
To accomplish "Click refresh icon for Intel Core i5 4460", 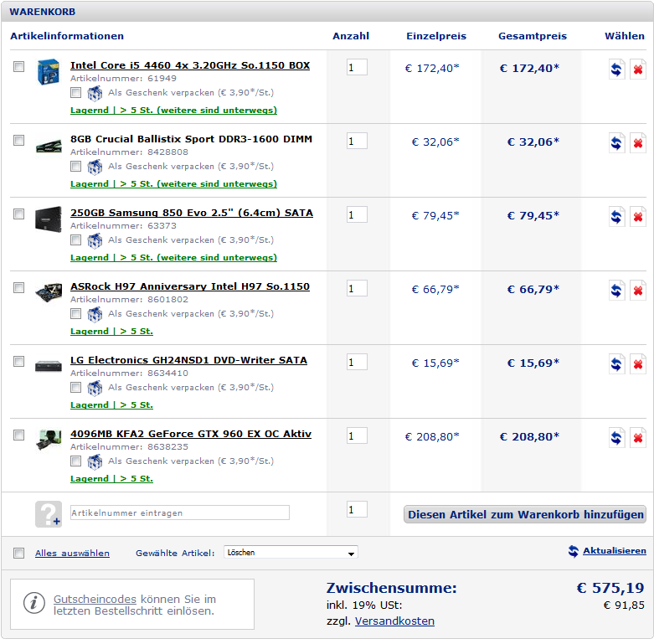I will click(616, 70).
